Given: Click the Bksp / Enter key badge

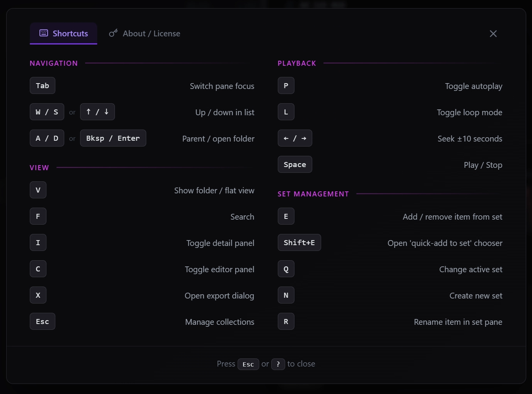Looking at the screenshot, I should point(113,138).
